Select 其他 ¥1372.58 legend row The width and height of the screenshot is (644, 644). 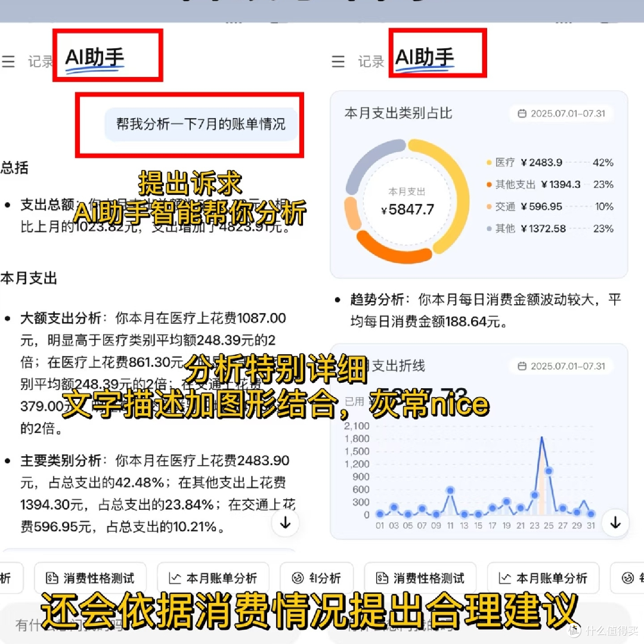pyautogui.click(x=550, y=228)
